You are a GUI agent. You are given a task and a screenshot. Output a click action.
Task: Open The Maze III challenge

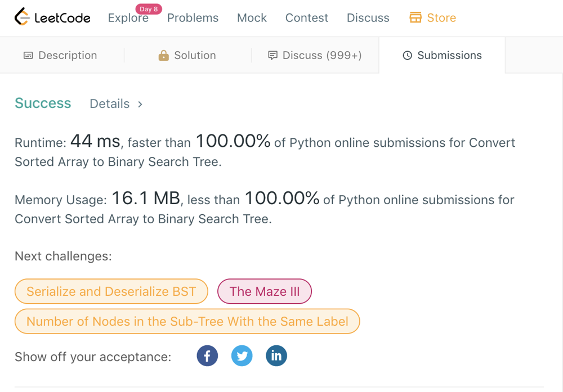click(264, 291)
